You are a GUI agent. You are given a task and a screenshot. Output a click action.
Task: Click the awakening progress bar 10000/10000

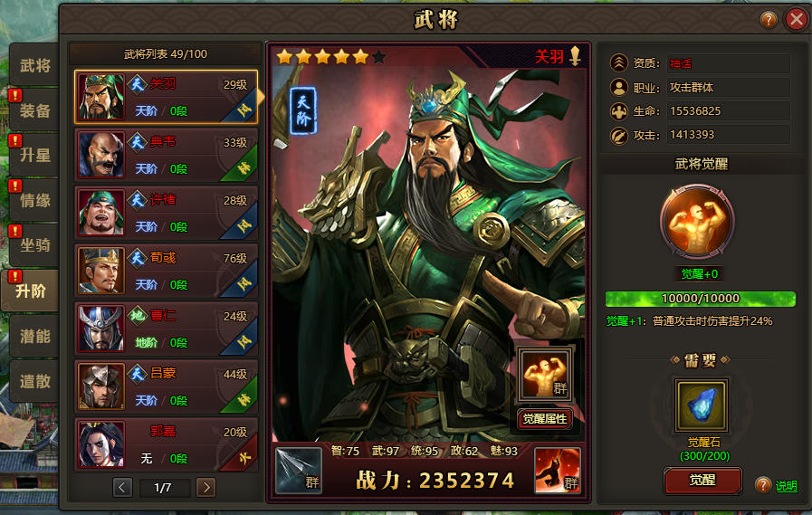(x=701, y=299)
